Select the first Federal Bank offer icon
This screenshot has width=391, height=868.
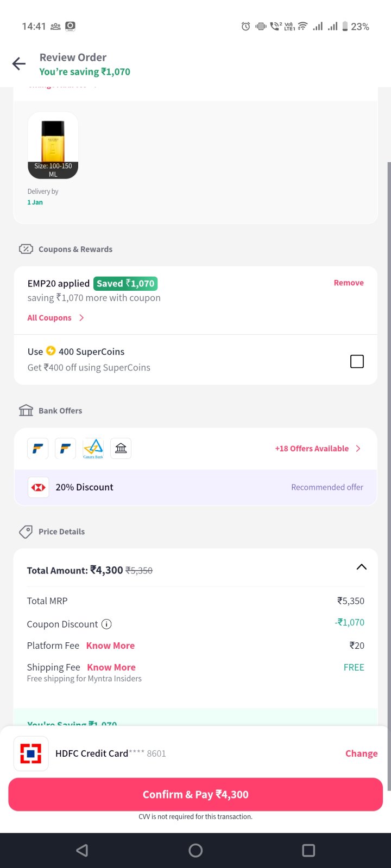[x=38, y=449]
